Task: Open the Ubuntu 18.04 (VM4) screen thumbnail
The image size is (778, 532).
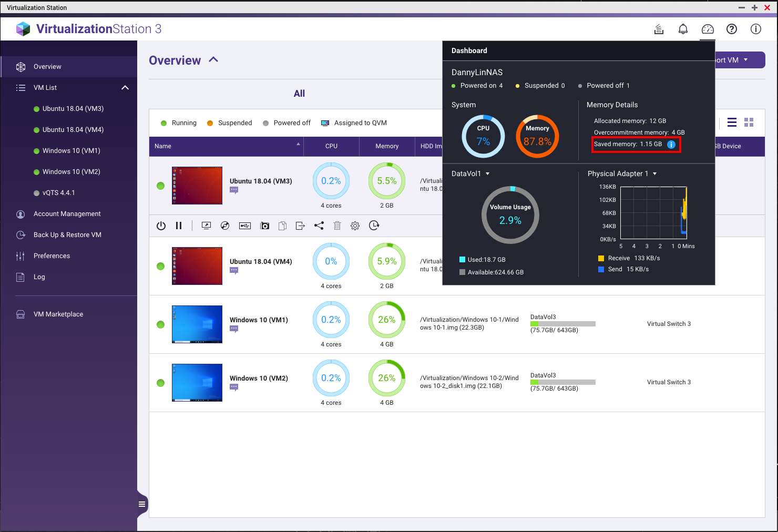Action: [x=197, y=266]
